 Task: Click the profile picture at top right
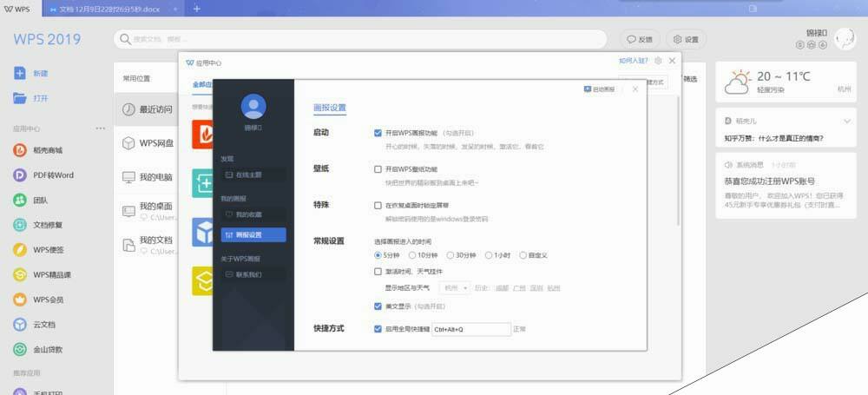(x=845, y=39)
